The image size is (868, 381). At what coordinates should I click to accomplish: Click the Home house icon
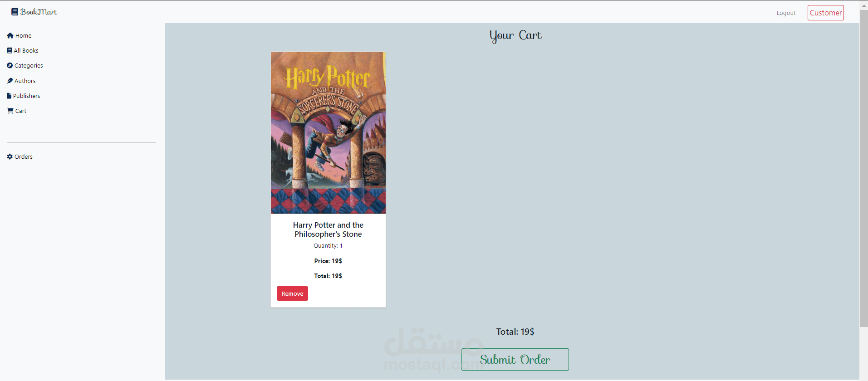[10, 35]
